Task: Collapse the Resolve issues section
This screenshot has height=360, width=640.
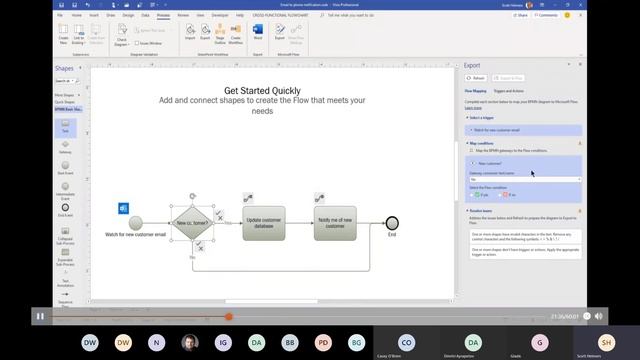Action: pyautogui.click(x=467, y=211)
